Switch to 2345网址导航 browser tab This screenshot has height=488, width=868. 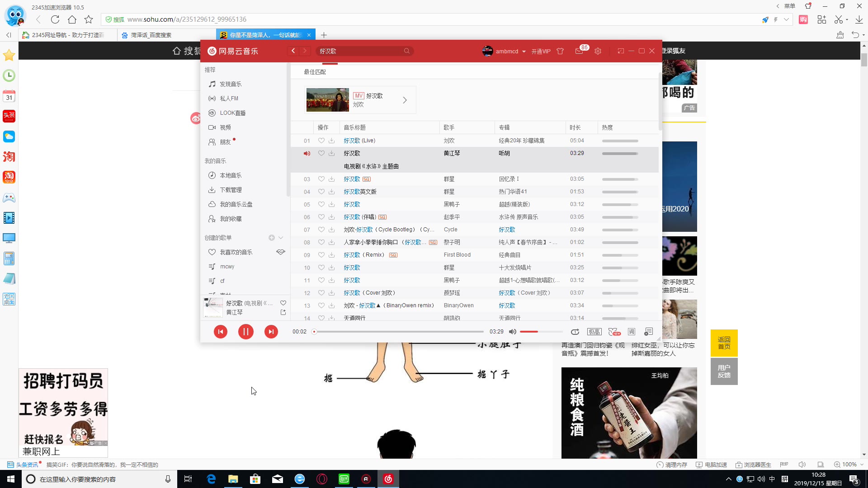tap(67, 35)
